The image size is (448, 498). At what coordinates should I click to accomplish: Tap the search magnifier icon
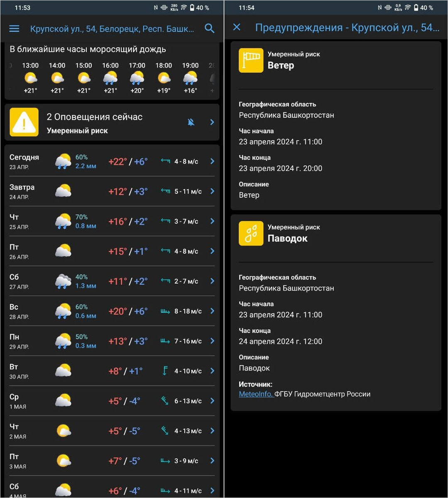pyautogui.click(x=210, y=28)
